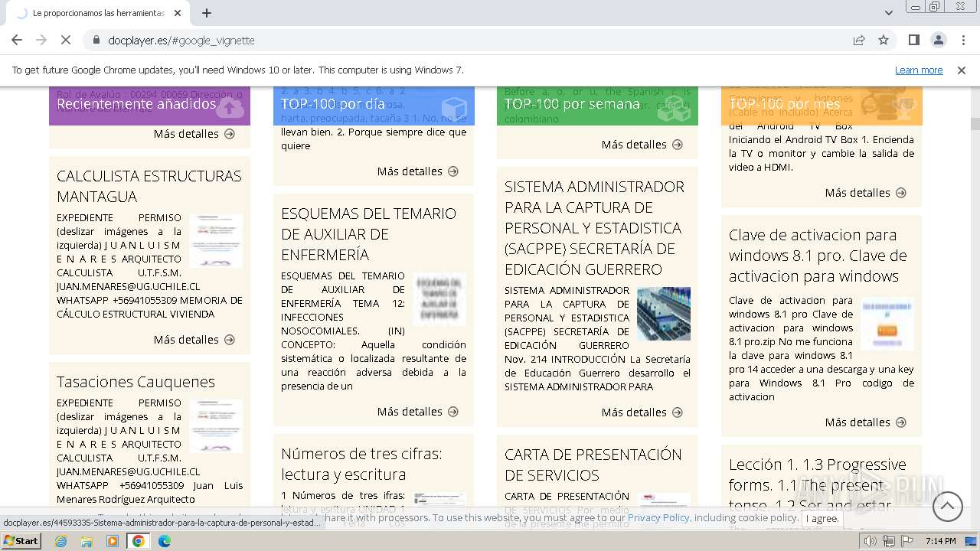
Task: Click Más detalles under Sistema Administrador SACPPE
Action: click(642, 412)
